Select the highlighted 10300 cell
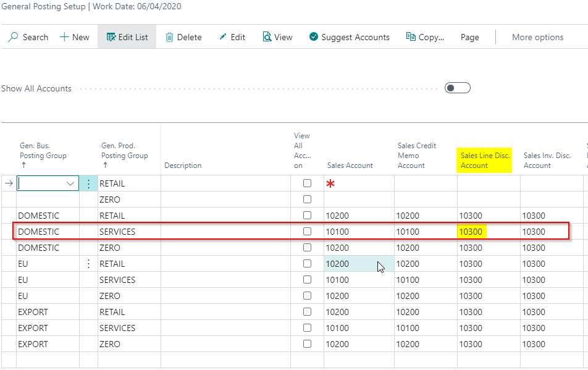 pyautogui.click(x=472, y=231)
